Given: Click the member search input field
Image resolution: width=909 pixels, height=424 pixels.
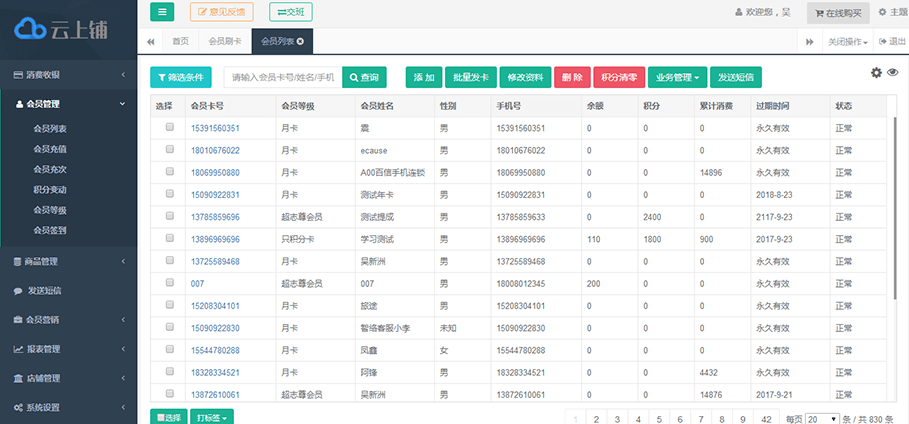Looking at the screenshot, I should tap(282, 77).
